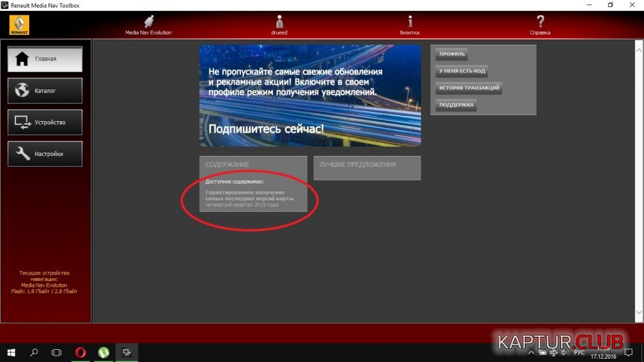Open Настройки settings section
644x362 pixels.
(45, 154)
